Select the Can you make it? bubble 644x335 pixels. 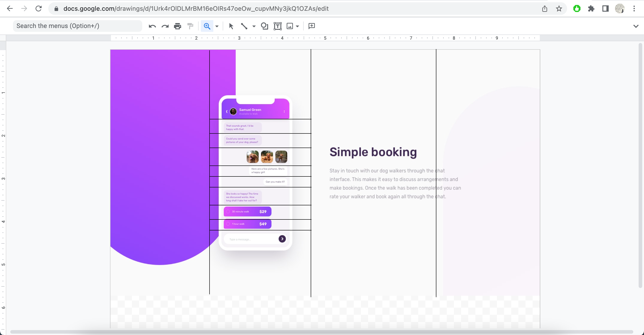point(275,182)
